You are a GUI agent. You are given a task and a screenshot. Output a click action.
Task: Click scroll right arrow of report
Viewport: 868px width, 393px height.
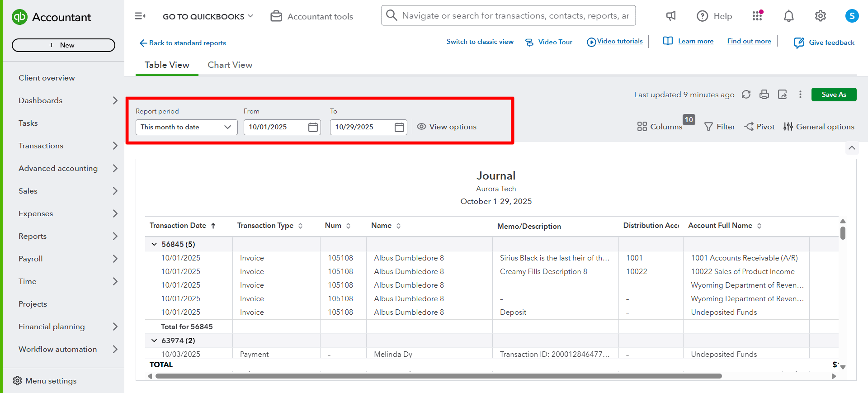(x=834, y=376)
